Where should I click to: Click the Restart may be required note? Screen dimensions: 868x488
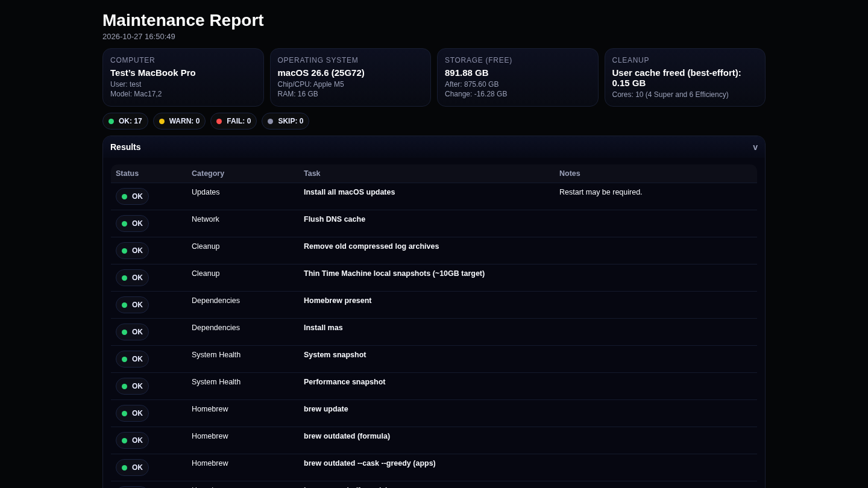[x=601, y=192]
